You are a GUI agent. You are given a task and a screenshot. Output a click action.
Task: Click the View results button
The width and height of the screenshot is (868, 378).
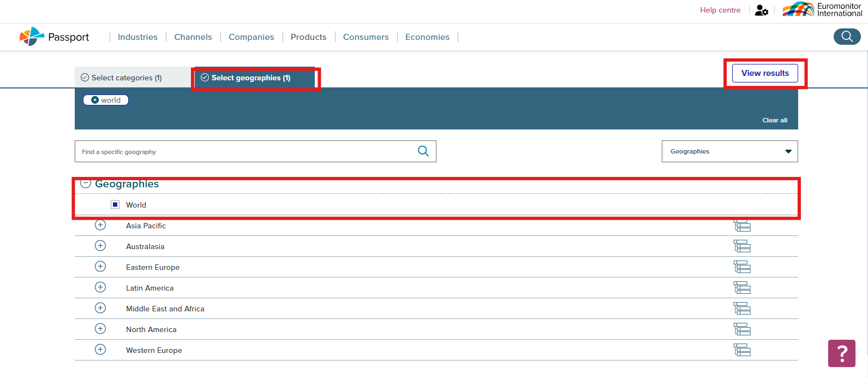click(765, 73)
